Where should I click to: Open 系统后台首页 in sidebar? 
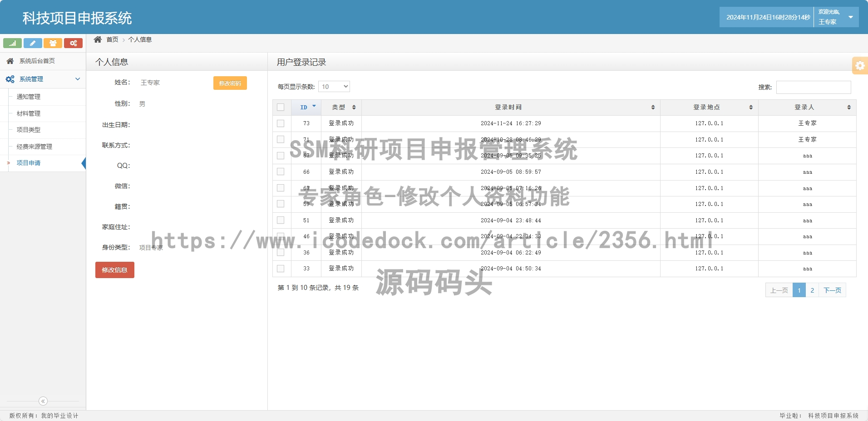pyautogui.click(x=43, y=61)
